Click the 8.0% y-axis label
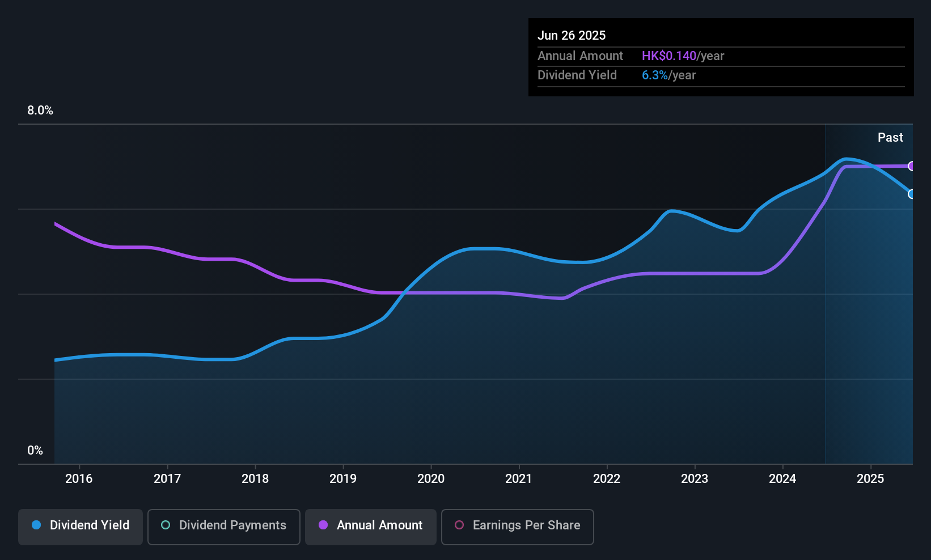 coord(40,111)
